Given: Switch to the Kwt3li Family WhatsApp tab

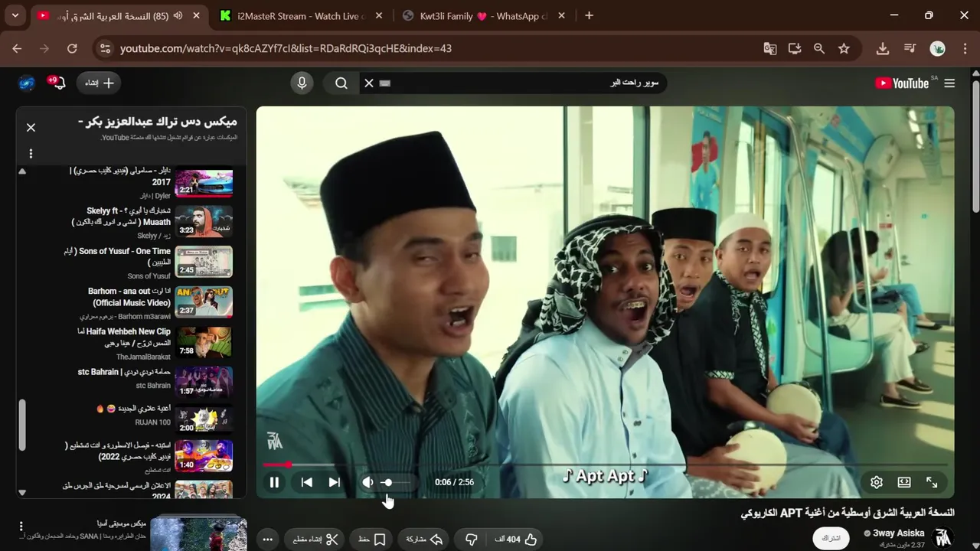Looking at the screenshot, I should 484,15.
